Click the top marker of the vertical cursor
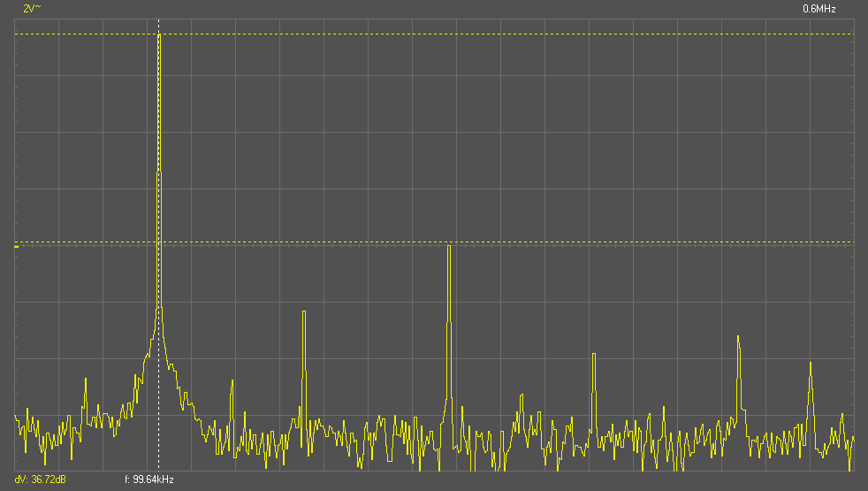Image resolution: width=868 pixels, height=491 pixels. click(x=159, y=21)
